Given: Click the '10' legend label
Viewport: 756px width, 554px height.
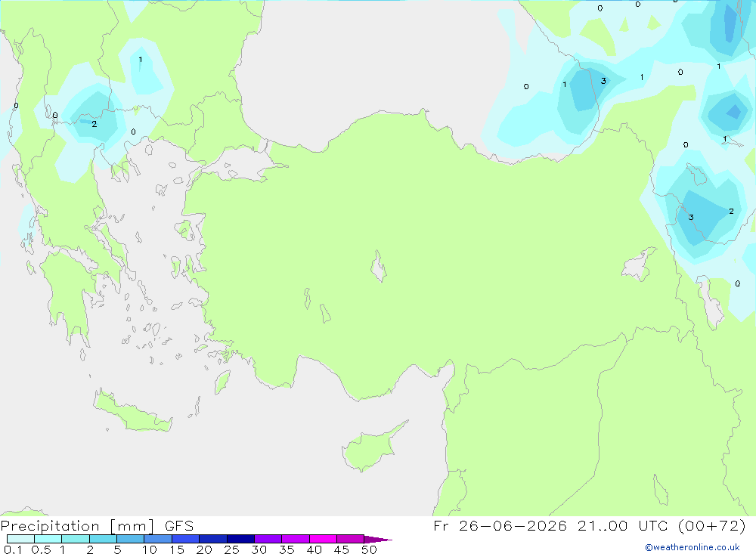Looking at the screenshot, I should 149,549.
